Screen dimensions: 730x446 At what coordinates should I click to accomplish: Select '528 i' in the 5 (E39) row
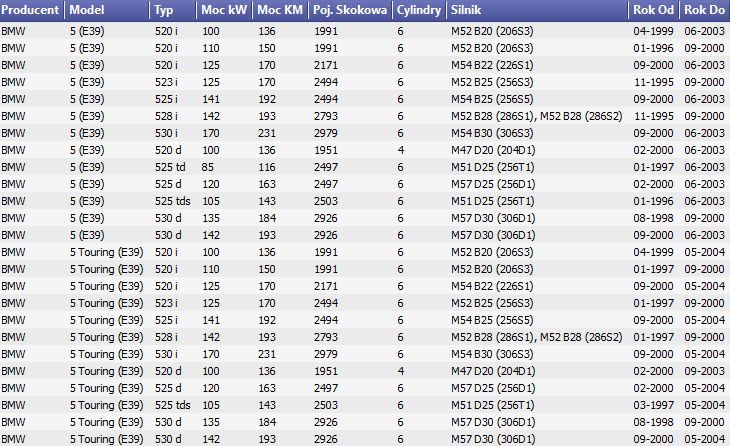(x=166, y=116)
